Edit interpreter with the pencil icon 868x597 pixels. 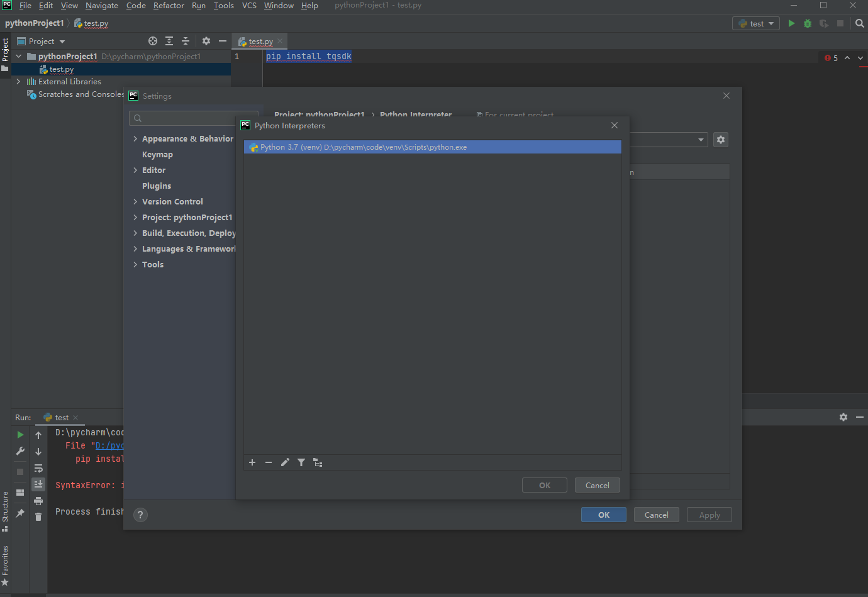285,462
